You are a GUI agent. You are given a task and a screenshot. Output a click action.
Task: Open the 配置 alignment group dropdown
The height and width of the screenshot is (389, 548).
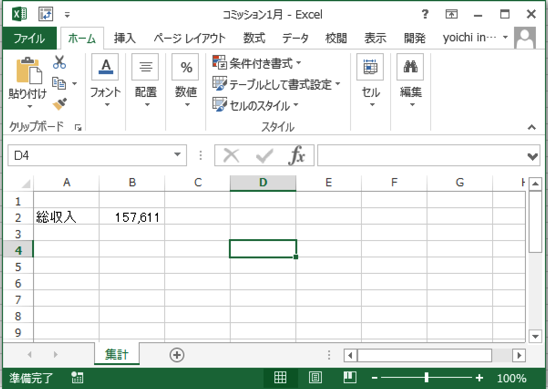click(145, 81)
